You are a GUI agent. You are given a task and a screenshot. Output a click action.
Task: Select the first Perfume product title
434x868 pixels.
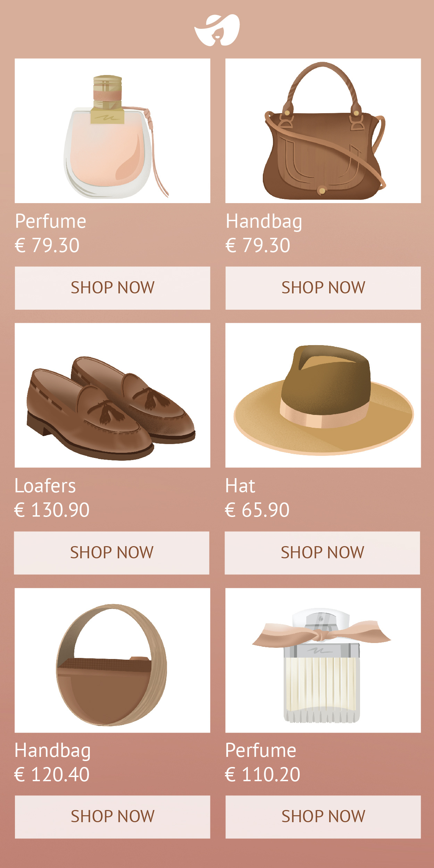click(x=51, y=221)
